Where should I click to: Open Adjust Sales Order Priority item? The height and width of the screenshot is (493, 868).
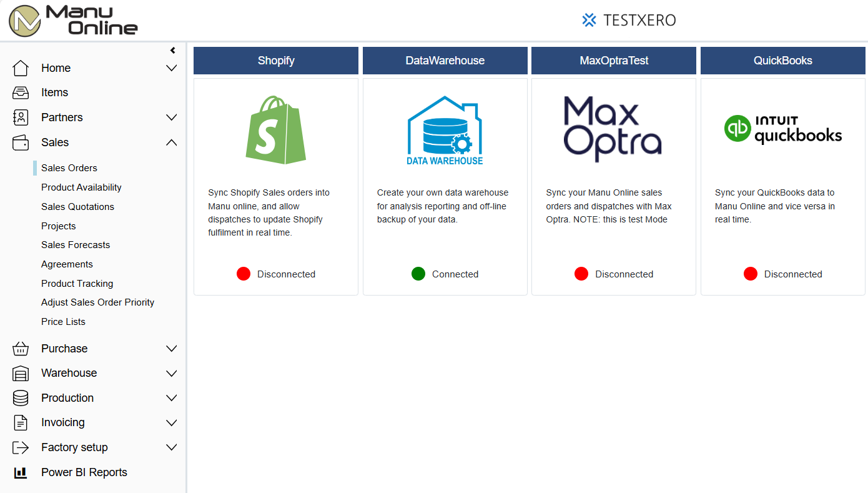(x=97, y=302)
